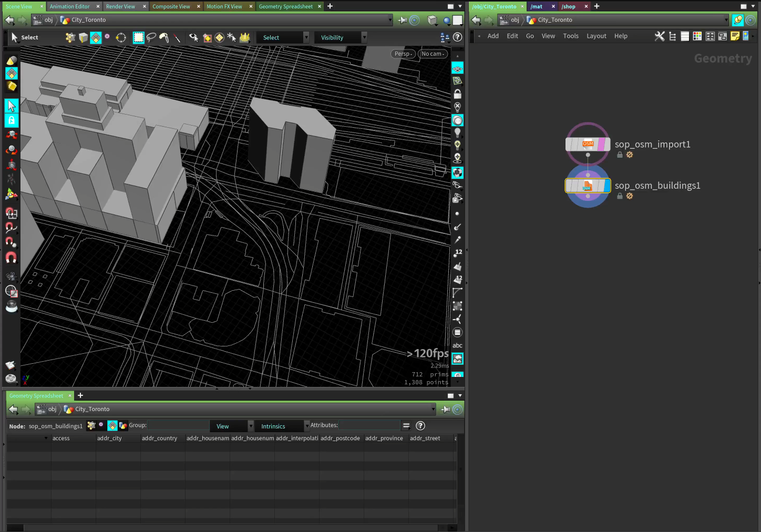Open the network editor wrench tools icon
761x532 pixels.
click(x=660, y=36)
